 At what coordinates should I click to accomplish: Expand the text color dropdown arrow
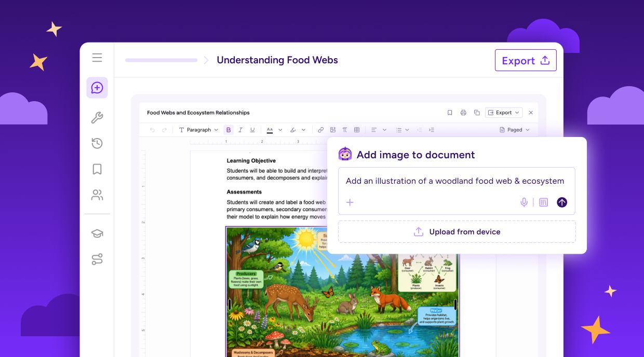[280, 130]
